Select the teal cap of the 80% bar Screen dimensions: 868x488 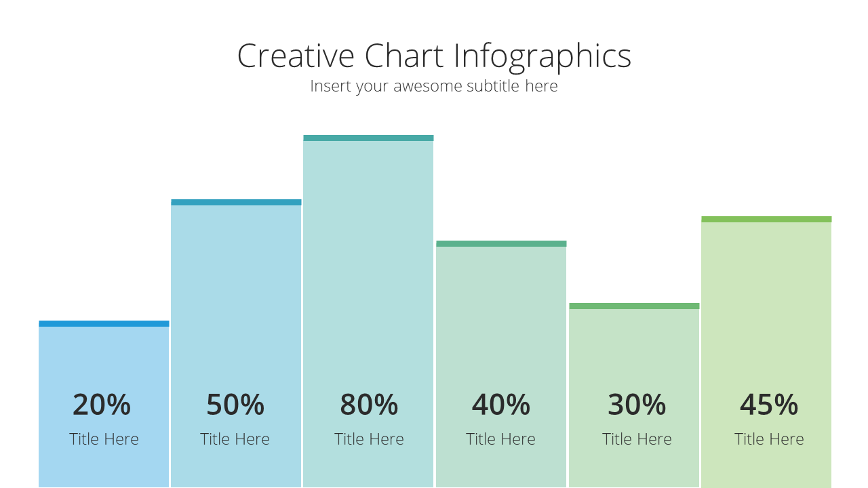[x=368, y=138]
